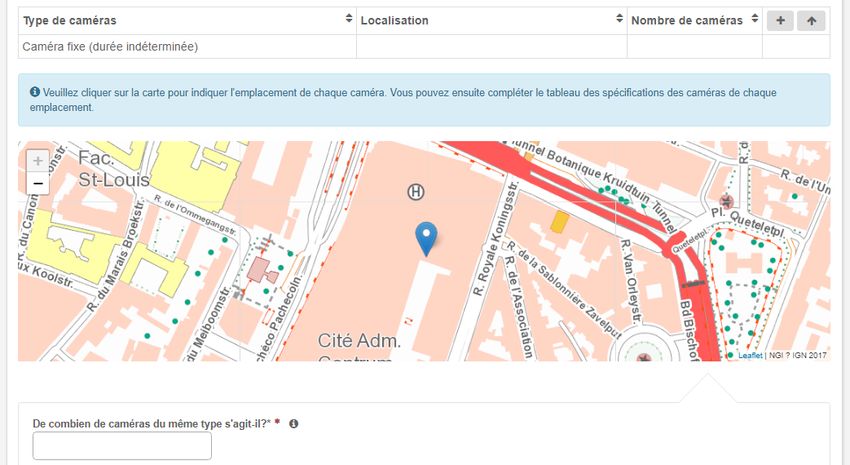Screen dimensions: 850x465
Task: Click the Cité Adm. label on map
Action: coord(359,341)
